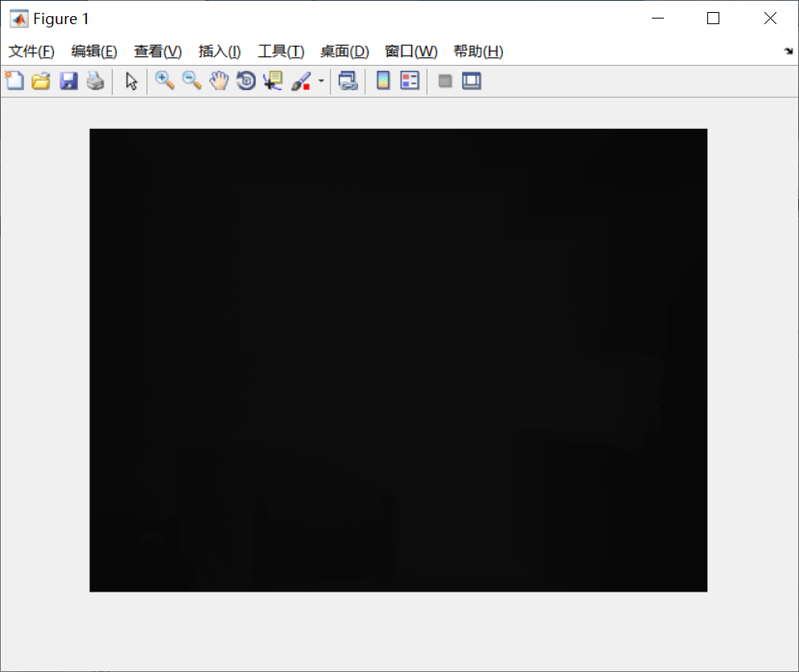
Task: Open the Brush color dropdown arrow
Action: (321, 80)
